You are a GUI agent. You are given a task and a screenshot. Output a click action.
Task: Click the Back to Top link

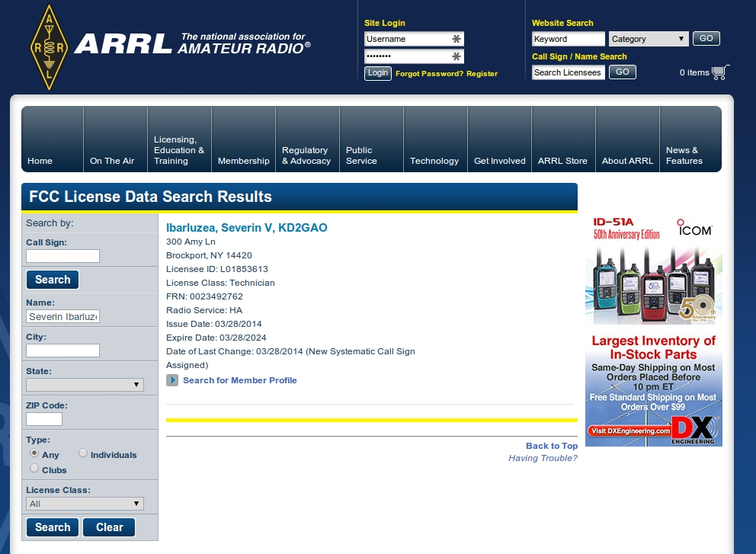pyautogui.click(x=552, y=446)
